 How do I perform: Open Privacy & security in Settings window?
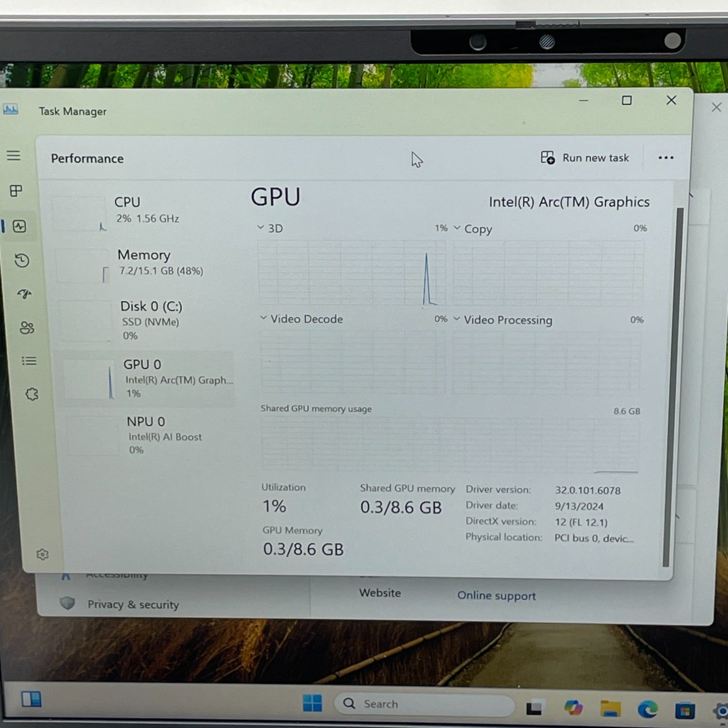[119, 604]
